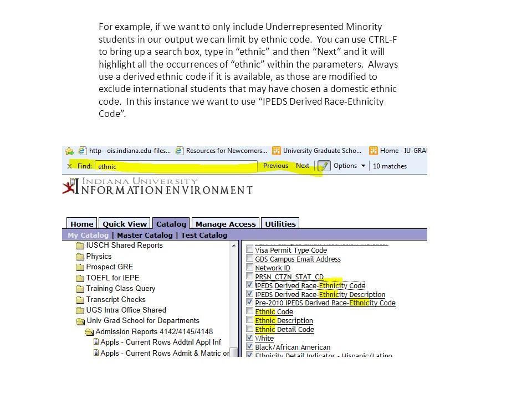Screen dimensions: 532x399
Task: Click the favorites star icon
Action: click(69, 151)
